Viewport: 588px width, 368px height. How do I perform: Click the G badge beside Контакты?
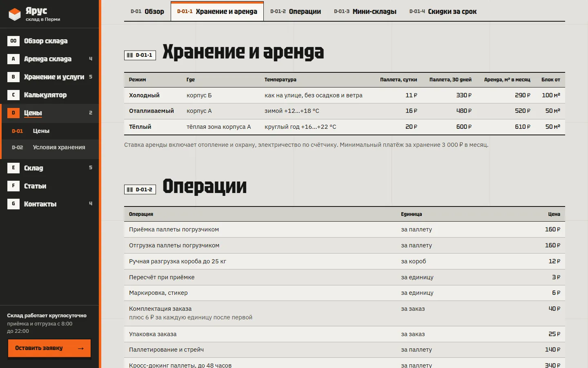[13, 204]
